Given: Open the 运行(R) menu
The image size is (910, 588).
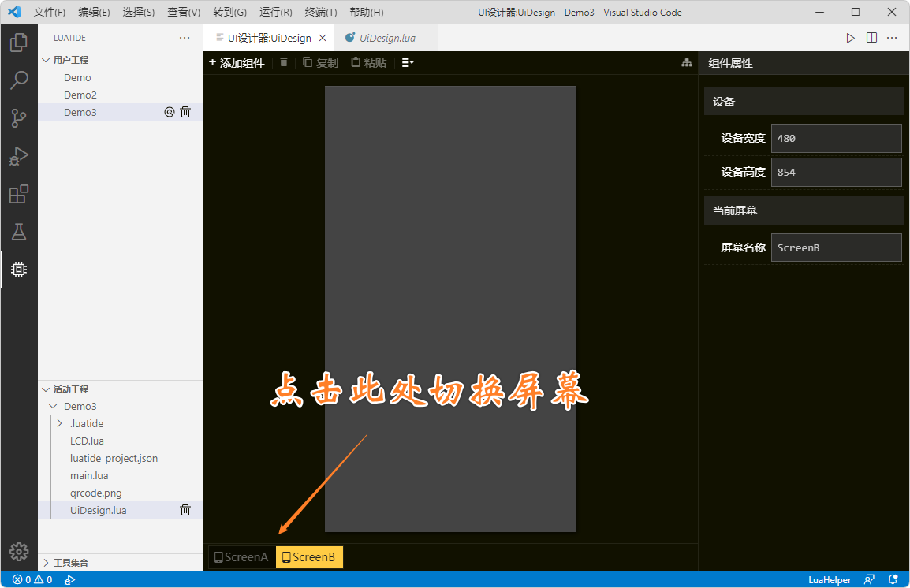Looking at the screenshot, I should point(276,12).
